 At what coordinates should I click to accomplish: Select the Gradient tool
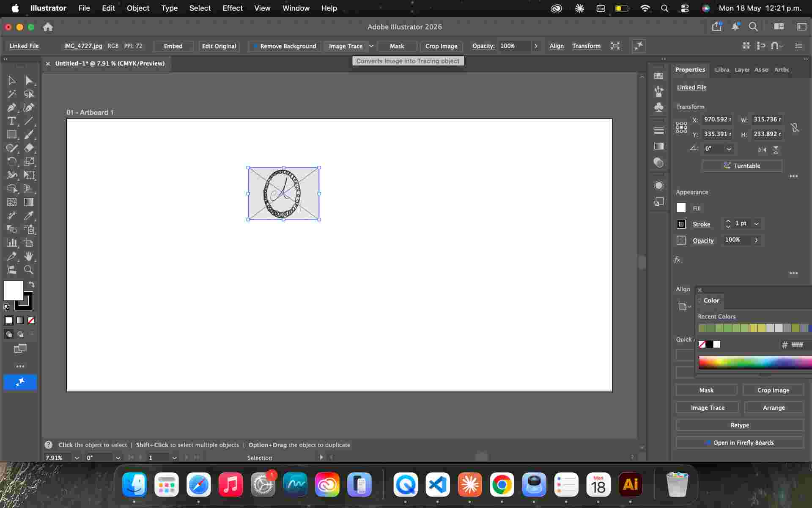tap(29, 202)
